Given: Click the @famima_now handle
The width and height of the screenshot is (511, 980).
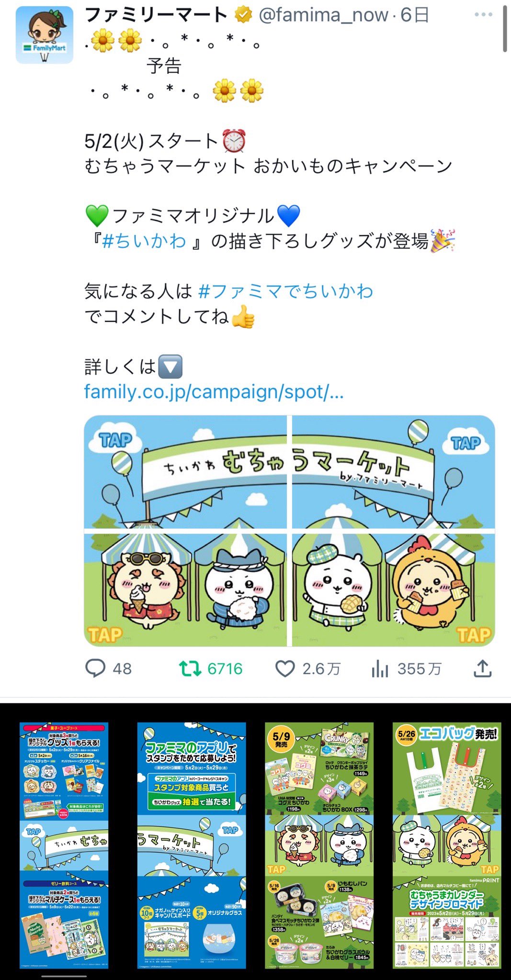Looking at the screenshot, I should point(323,15).
